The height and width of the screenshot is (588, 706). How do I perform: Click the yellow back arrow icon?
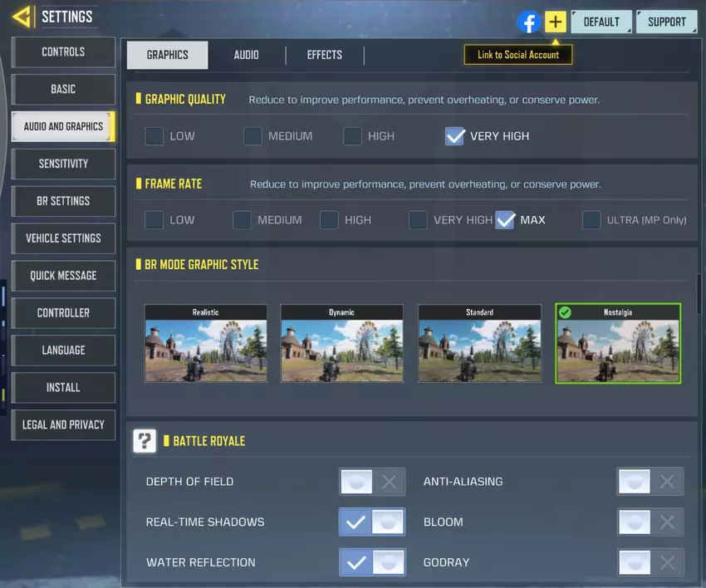click(22, 16)
